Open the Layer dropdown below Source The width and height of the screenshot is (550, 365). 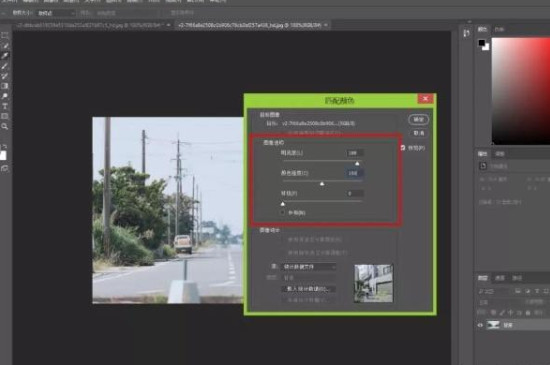(308, 278)
